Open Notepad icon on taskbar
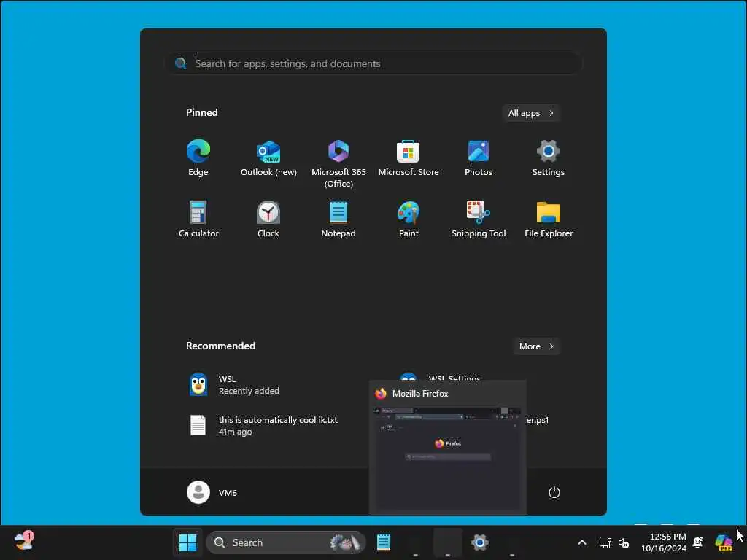This screenshot has width=747, height=560. click(x=384, y=542)
